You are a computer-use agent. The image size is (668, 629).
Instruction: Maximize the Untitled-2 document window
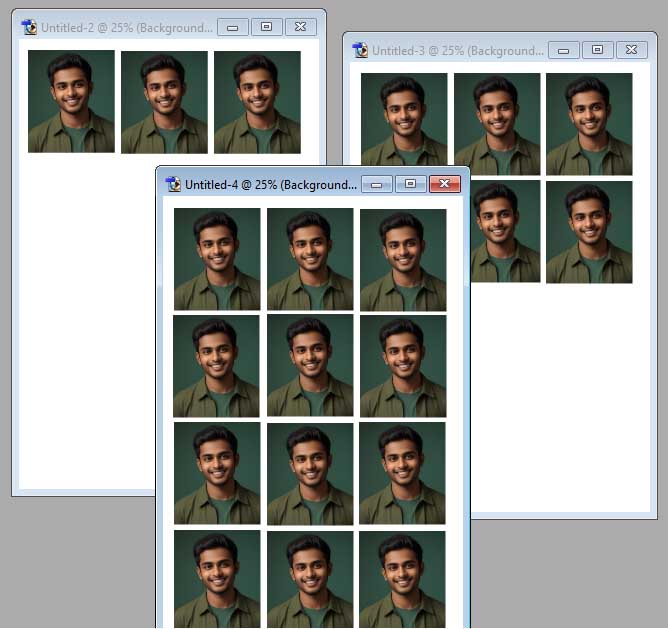tap(266, 28)
